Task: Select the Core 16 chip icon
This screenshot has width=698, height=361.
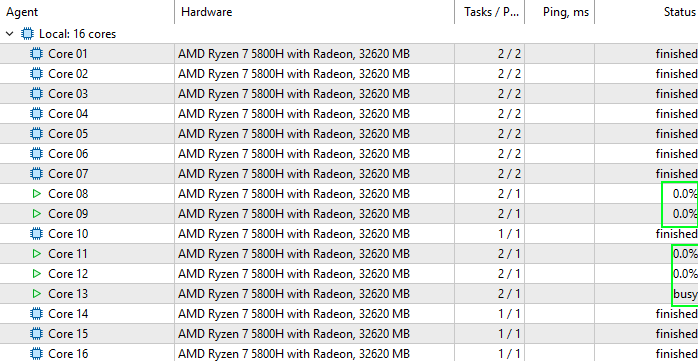Action: pos(37,354)
